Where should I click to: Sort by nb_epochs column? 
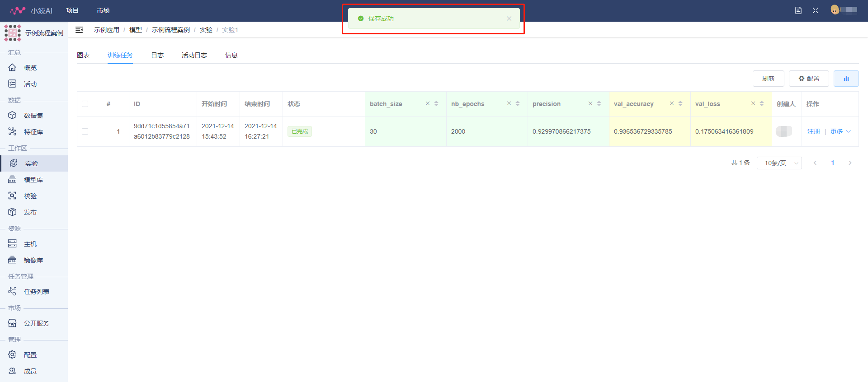(518, 104)
